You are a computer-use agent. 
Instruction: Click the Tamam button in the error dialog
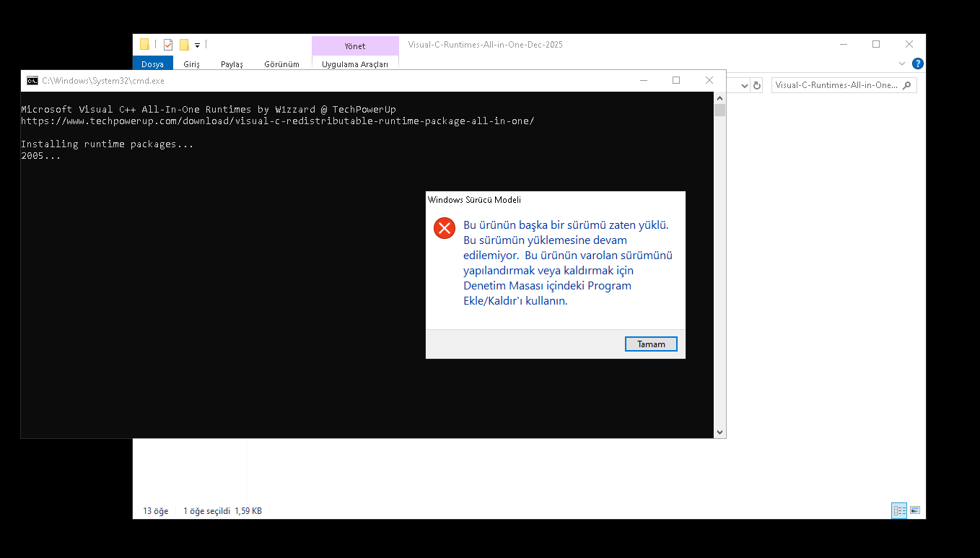[x=651, y=344]
